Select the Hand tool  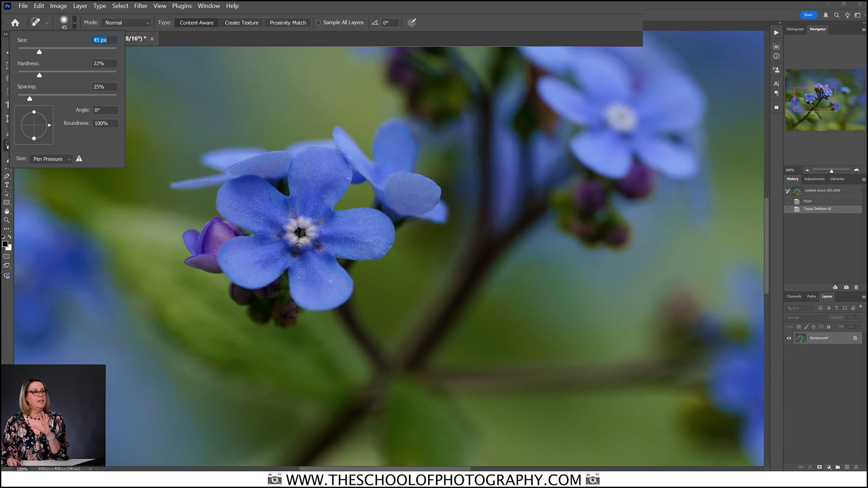pos(6,211)
